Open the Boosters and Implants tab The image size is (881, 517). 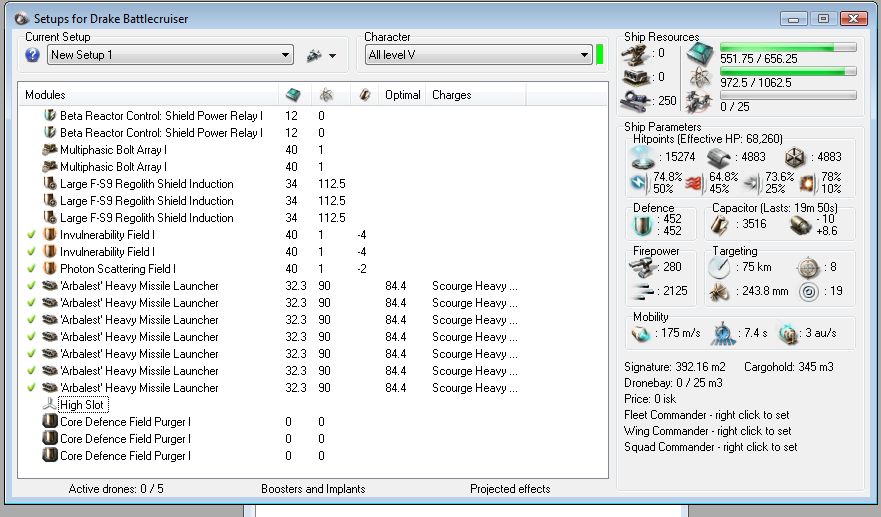313,489
